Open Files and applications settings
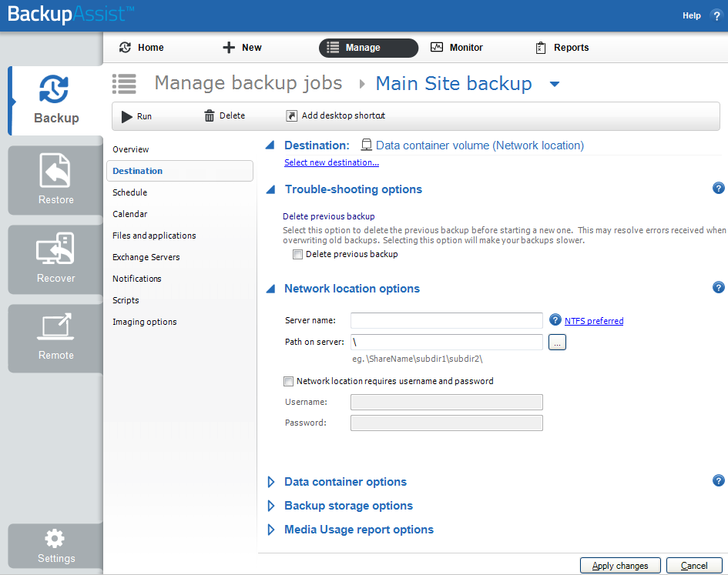 click(x=154, y=236)
